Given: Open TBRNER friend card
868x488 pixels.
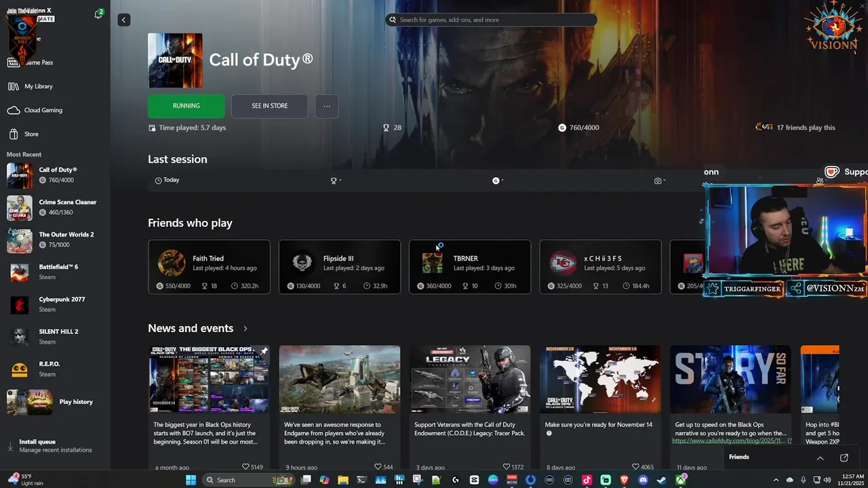Looking at the screenshot, I should [x=470, y=267].
